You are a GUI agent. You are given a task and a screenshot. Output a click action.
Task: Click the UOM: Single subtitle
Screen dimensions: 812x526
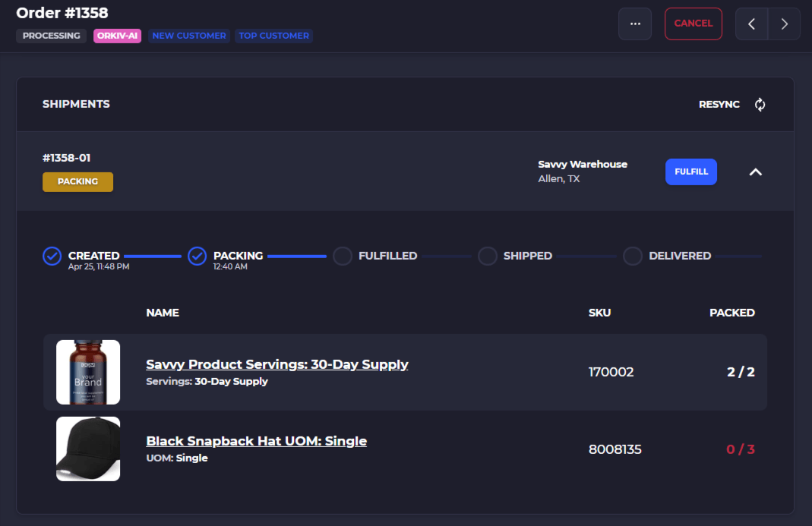click(x=177, y=458)
